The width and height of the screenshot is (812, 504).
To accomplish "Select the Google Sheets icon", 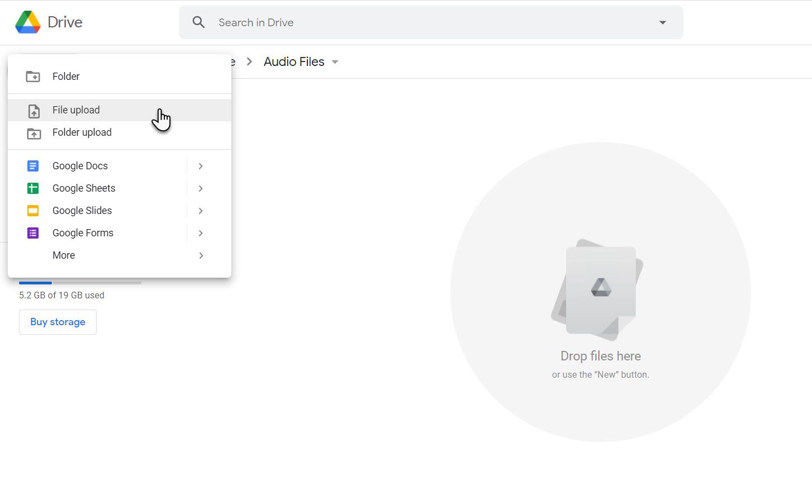I will pyautogui.click(x=32, y=188).
